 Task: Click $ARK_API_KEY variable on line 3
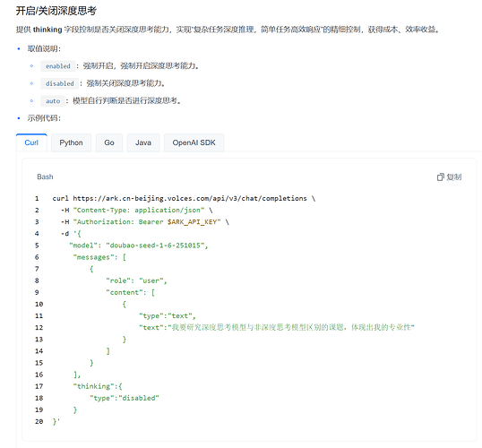pos(192,221)
